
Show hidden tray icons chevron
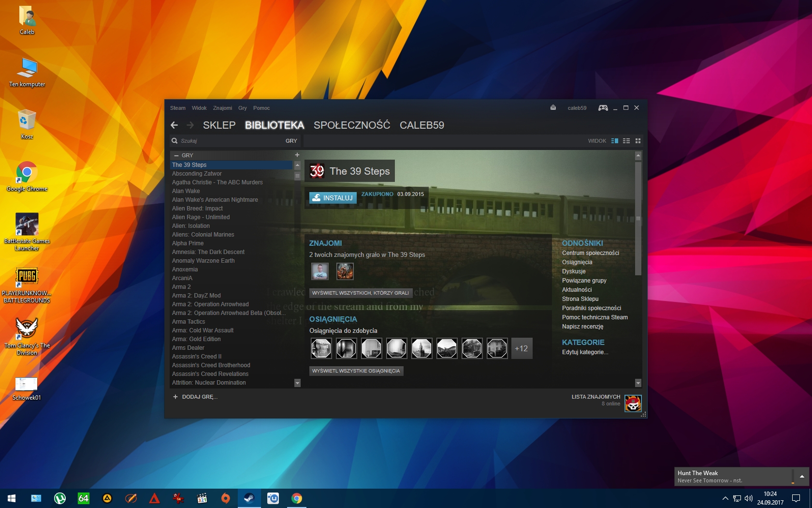725,498
